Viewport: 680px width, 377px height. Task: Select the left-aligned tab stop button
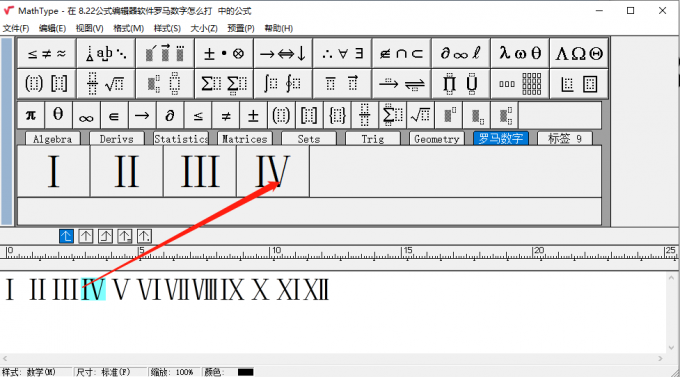click(x=66, y=236)
